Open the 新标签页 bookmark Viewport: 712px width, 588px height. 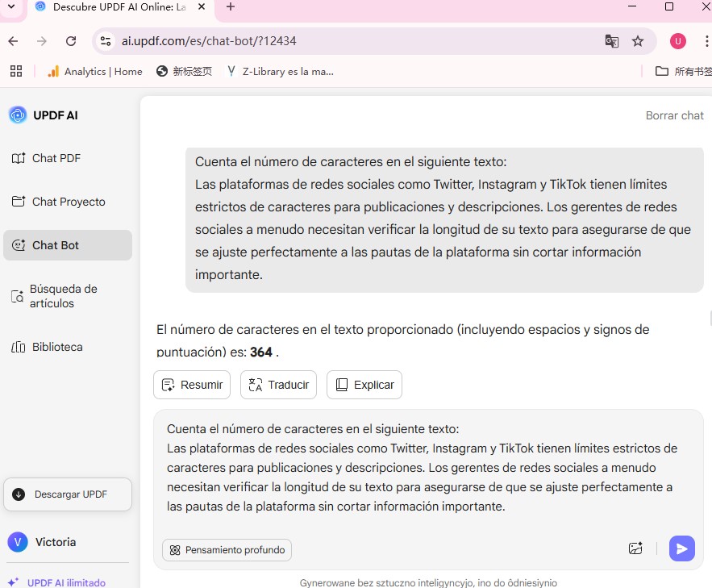point(184,71)
